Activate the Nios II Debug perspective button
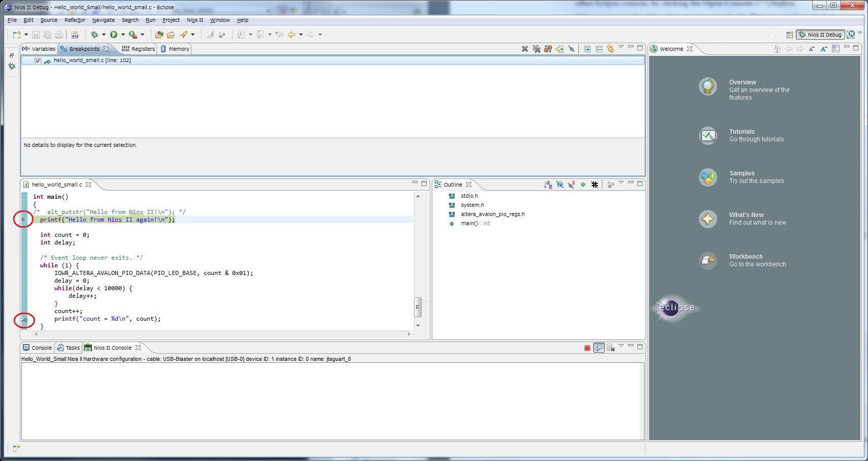Image resolution: width=868 pixels, height=461 pixels. tap(821, 34)
